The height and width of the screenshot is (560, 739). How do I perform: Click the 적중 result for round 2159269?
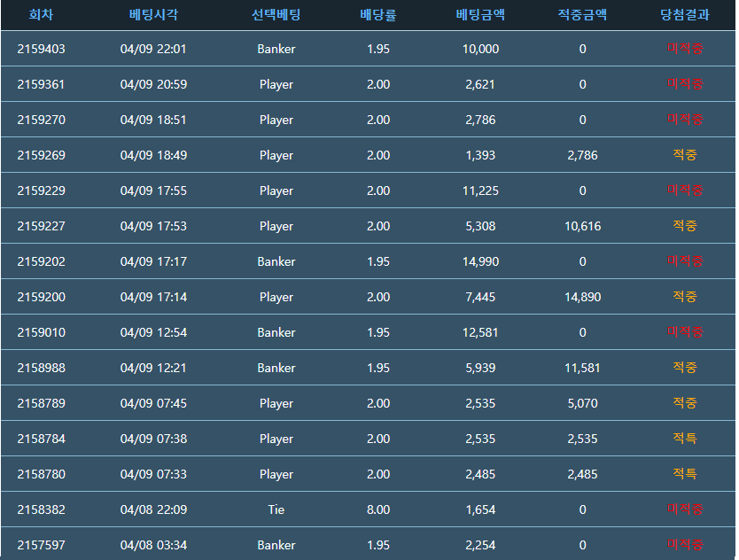(x=684, y=155)
